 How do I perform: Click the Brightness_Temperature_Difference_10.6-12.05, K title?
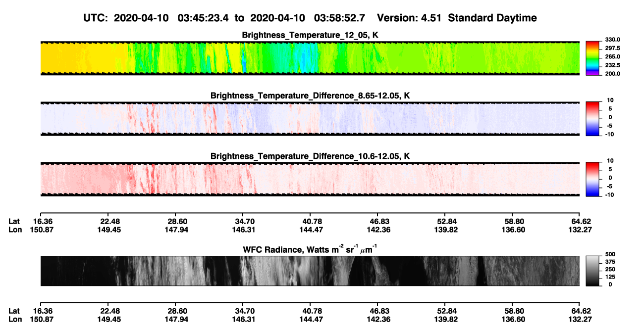click(x=310, y=156)
